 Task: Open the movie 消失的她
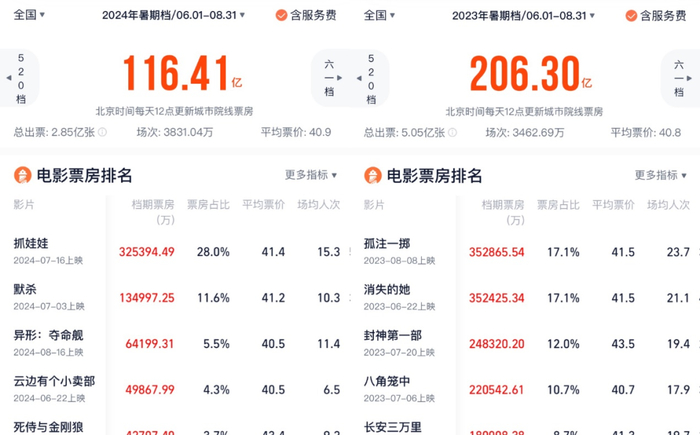point(387,290)
